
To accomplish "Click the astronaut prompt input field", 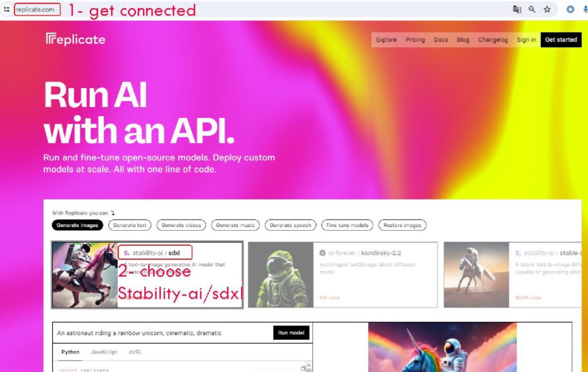I will click(163, 333).
